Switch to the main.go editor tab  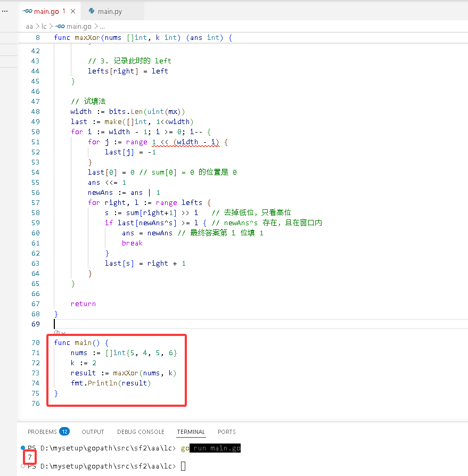pyautogui.click(x=49, y=12)
